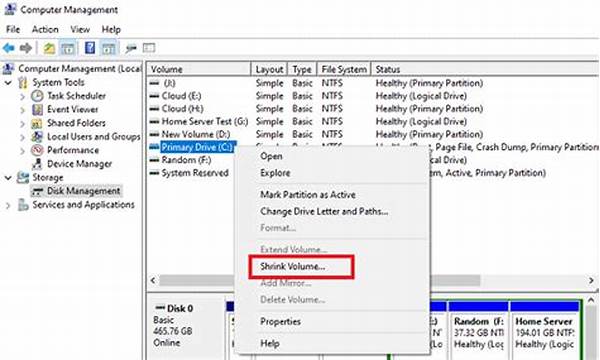
Task: Expand the Shared Folders node
Action: (22, 124)
